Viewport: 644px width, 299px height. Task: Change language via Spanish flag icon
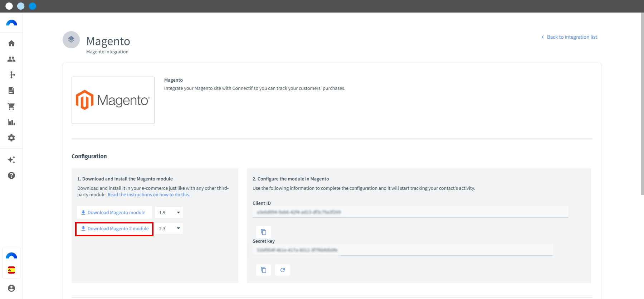coord(11,270)
